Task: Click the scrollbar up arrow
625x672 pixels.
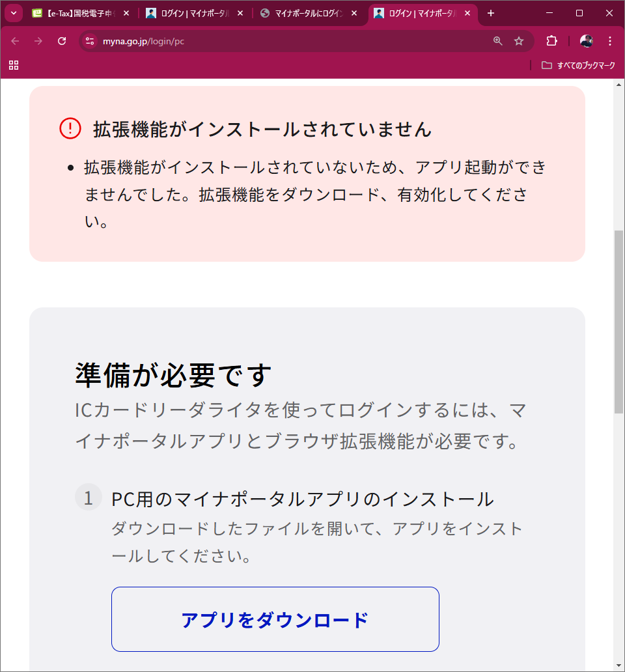Action: 618,85
